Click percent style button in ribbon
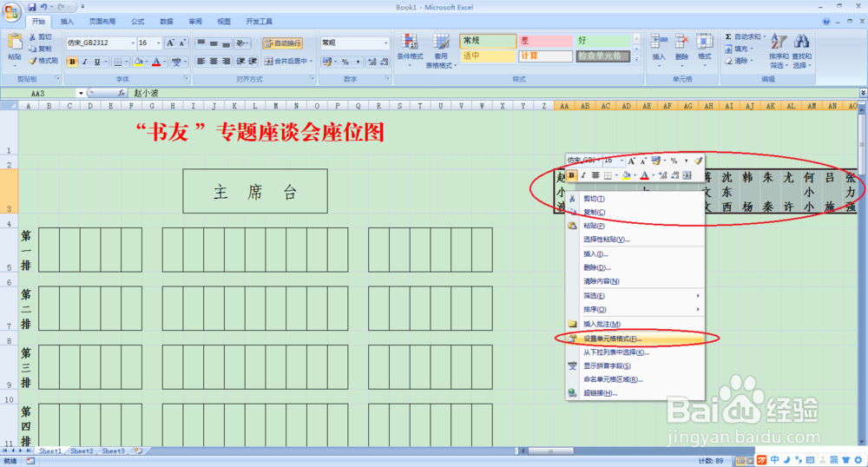 (345, 62)
